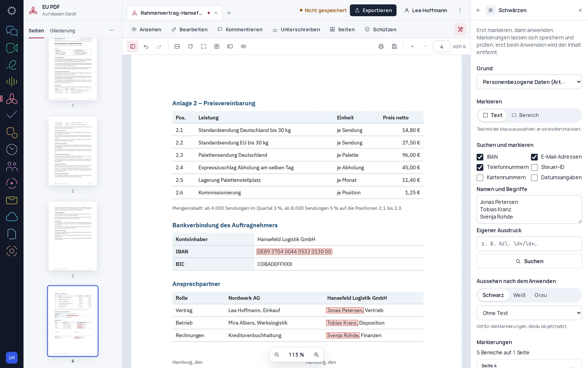Open the Ohne Text dropdown
Viewport: 588px width, 368px height.
click(529, 313)
